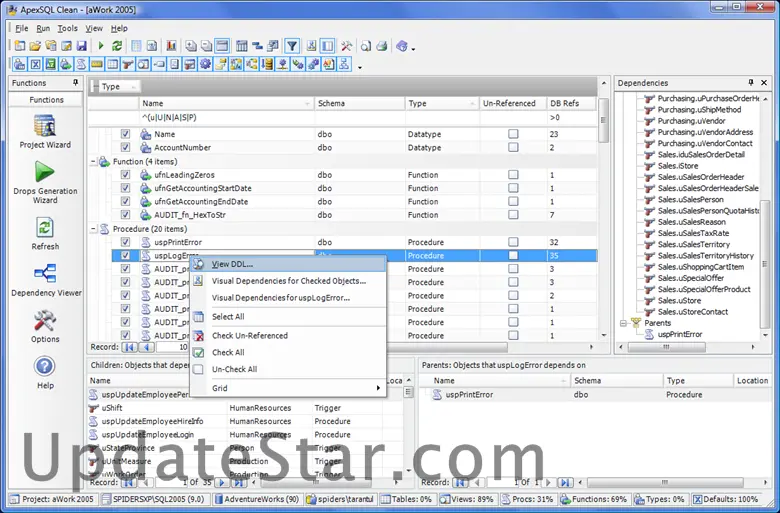Open the filter toolbar overflow dropdown
This screenshot has height=513, width=780.
[x=360, y=67]
